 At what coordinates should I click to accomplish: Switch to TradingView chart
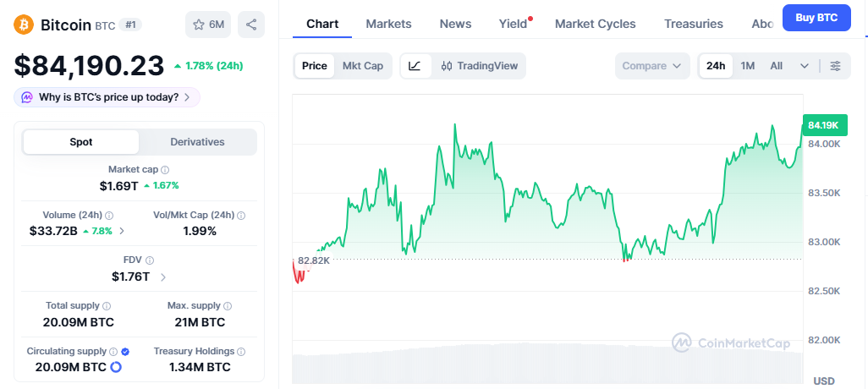coord(480,66)
